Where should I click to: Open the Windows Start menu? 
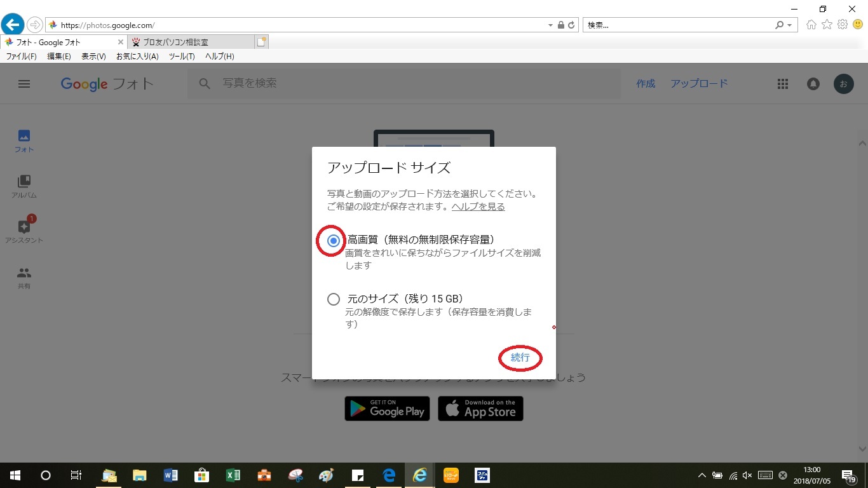(x=15, y=475)
